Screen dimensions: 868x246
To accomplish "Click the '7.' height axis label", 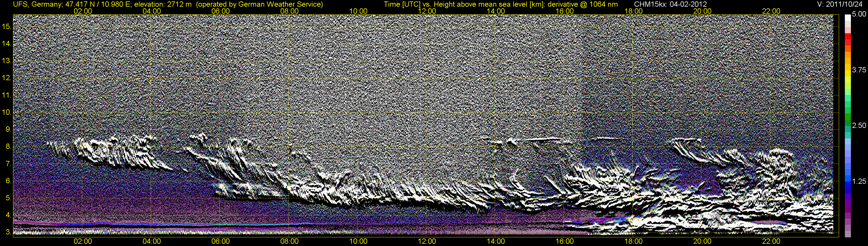I will pyautogui.click(x=9, y=164).
